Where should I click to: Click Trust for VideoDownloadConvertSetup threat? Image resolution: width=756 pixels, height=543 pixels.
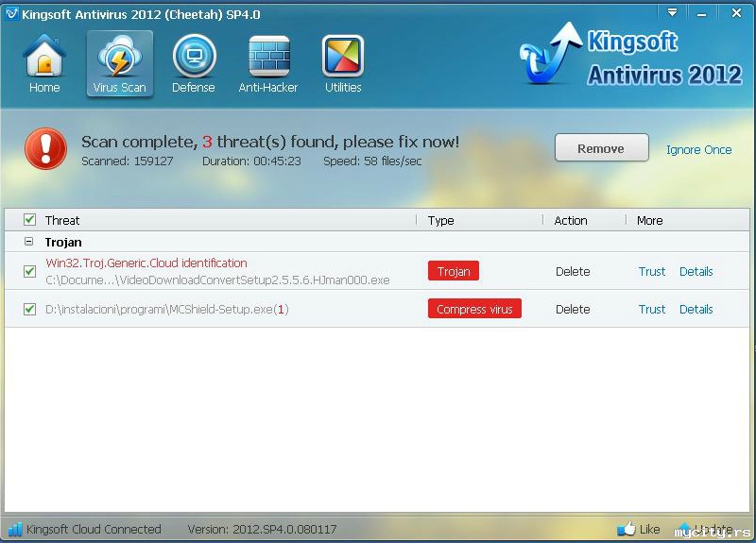pyautogui.click(x=652, y=271)
